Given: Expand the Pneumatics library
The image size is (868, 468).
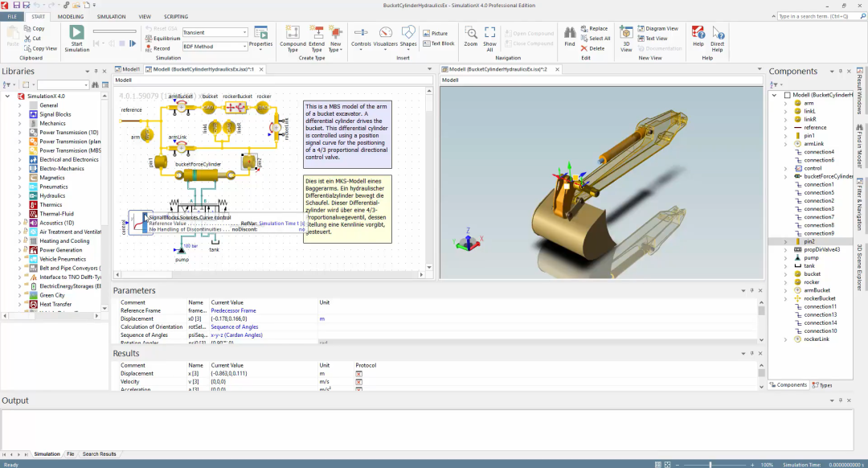Looking at the screenshot, I should (19, 187).
